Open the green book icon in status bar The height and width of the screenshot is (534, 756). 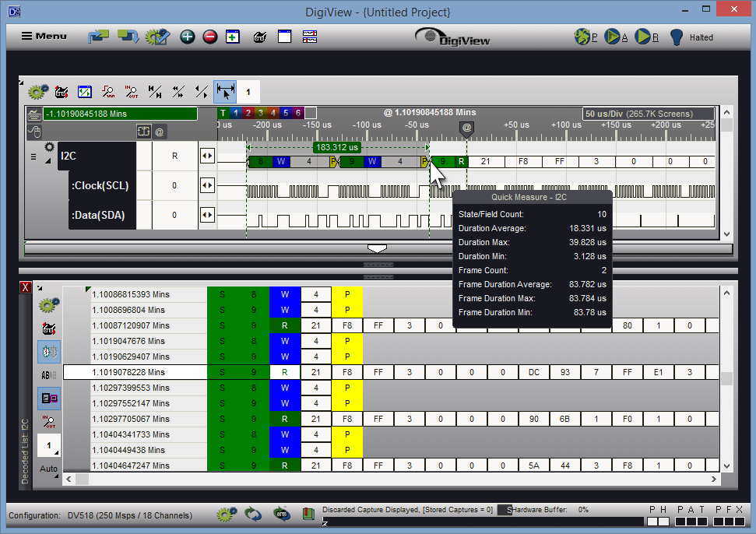(x=308, y=514)
